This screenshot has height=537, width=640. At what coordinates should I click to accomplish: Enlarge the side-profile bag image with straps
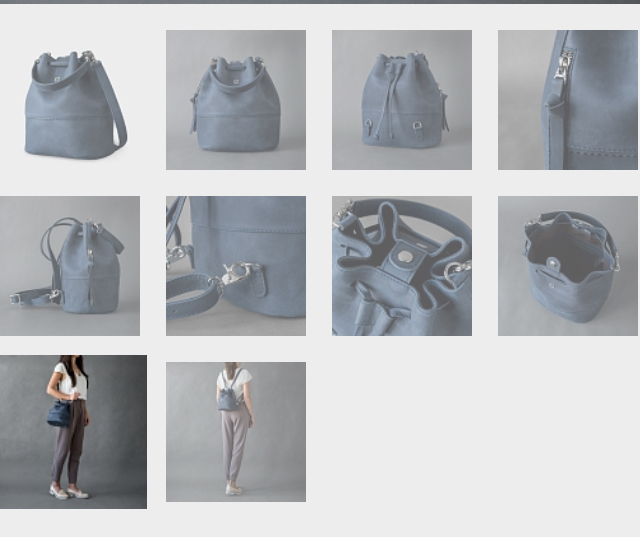click(70, 266)
